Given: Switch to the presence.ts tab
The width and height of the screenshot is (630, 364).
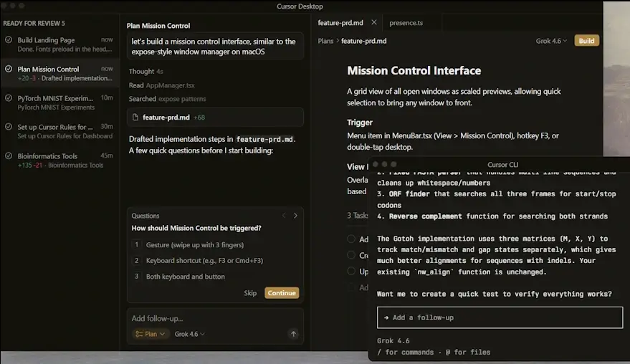Looking at the screenshot, I should pos(406,23).
